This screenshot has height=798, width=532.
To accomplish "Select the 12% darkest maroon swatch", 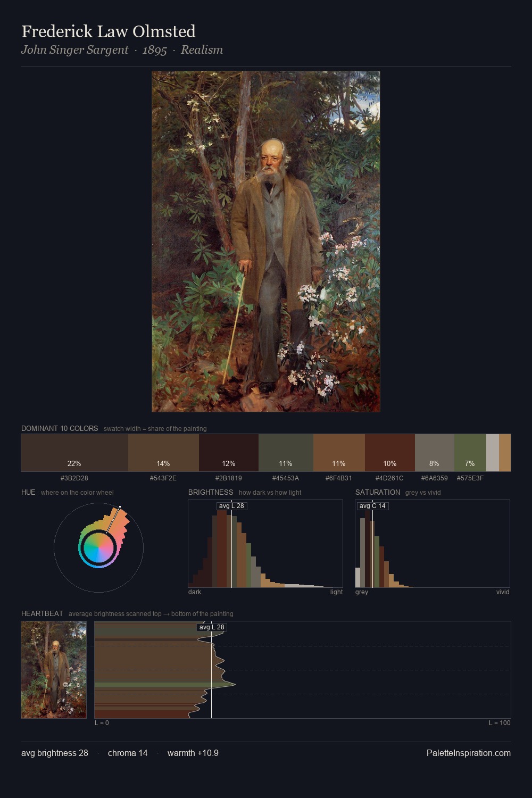I will [x=229, y=453].
